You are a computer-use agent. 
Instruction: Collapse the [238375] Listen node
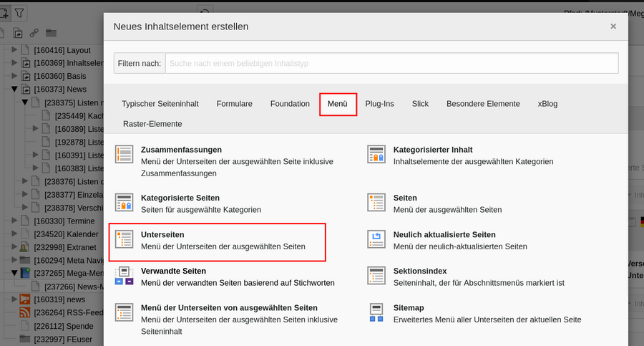coord(25,102)
